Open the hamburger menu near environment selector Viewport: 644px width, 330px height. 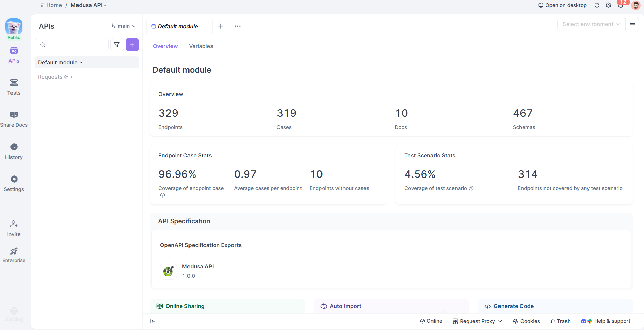[632, 24]
